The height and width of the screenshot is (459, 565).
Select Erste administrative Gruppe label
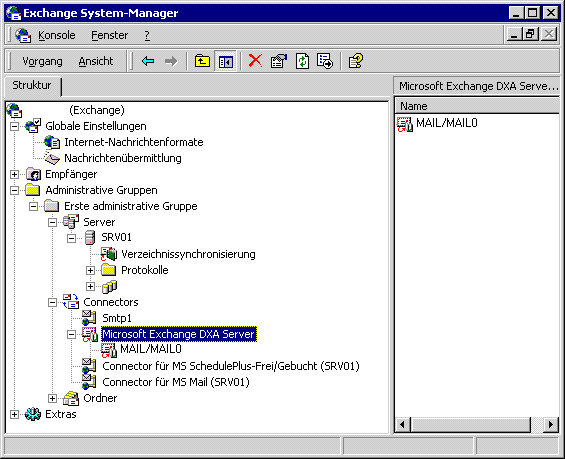131,206
